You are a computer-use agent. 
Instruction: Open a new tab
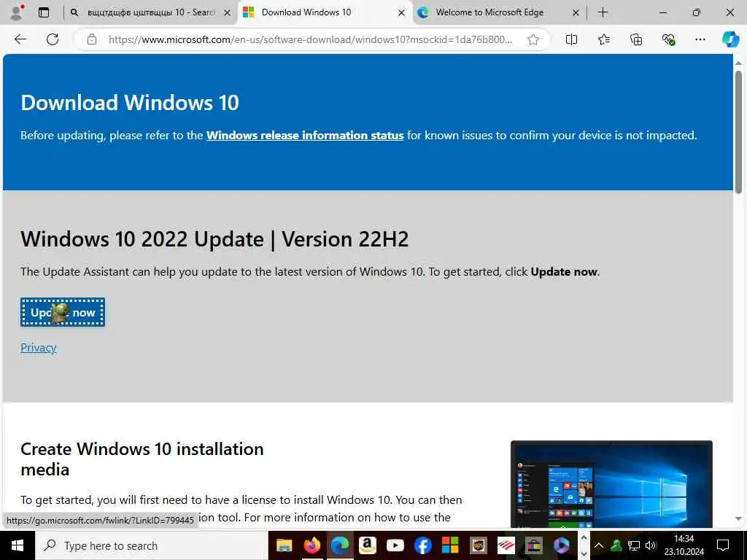(603, 12)
